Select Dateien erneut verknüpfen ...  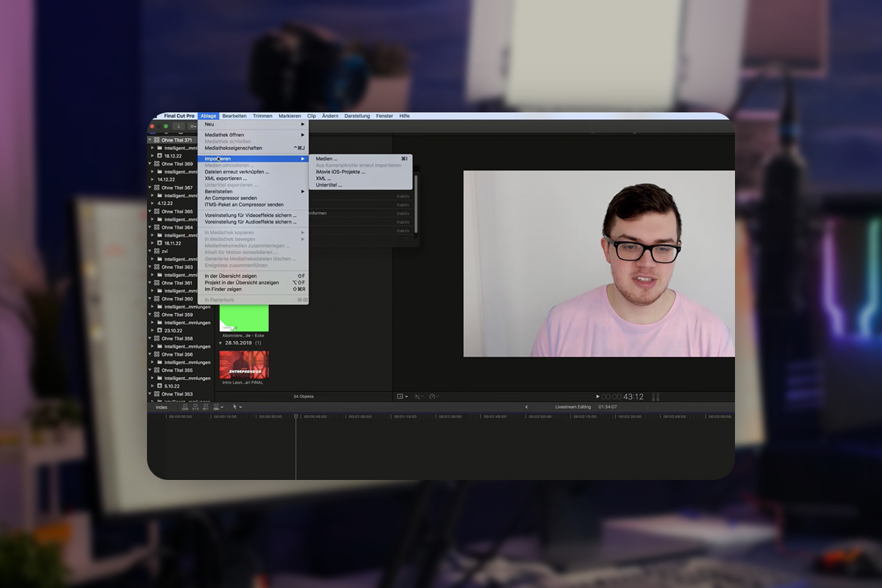pos(253,172)
